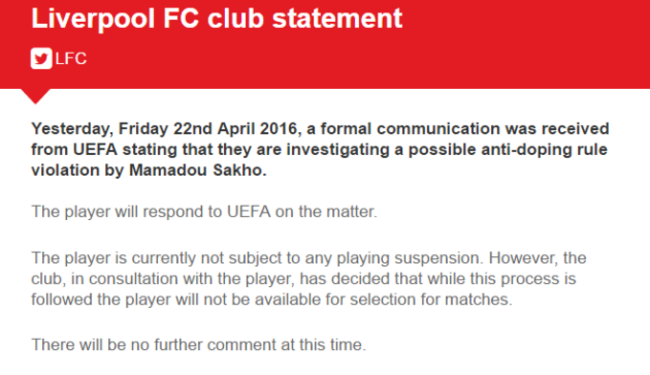
Task: Click the word "statement" in the title
Action: click(337, 18)
